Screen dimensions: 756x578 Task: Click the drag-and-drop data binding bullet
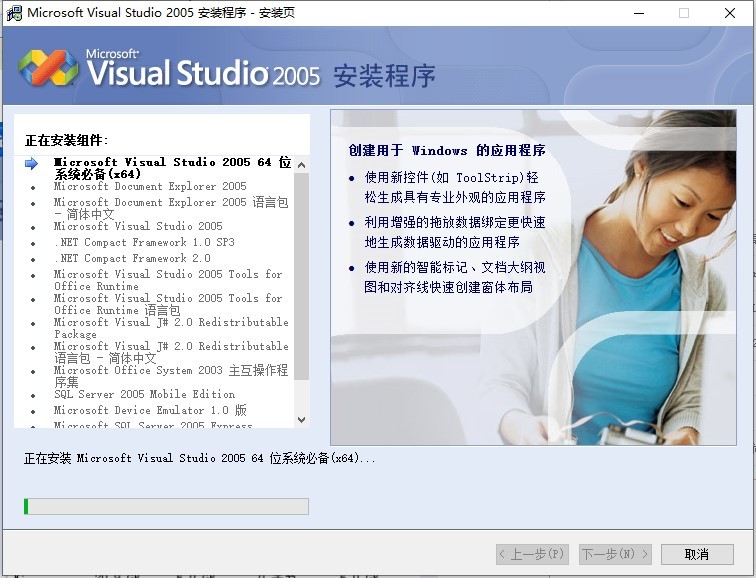tap(455, 232)
